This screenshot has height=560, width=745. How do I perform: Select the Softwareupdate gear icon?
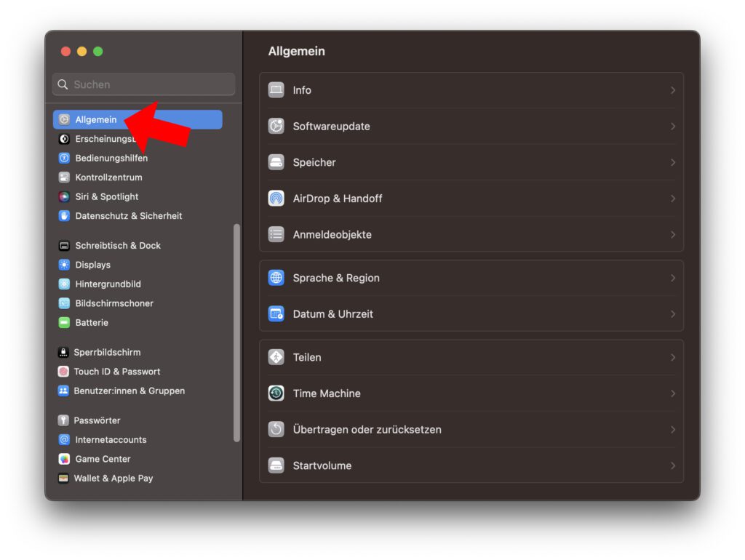tap(276, 126)
